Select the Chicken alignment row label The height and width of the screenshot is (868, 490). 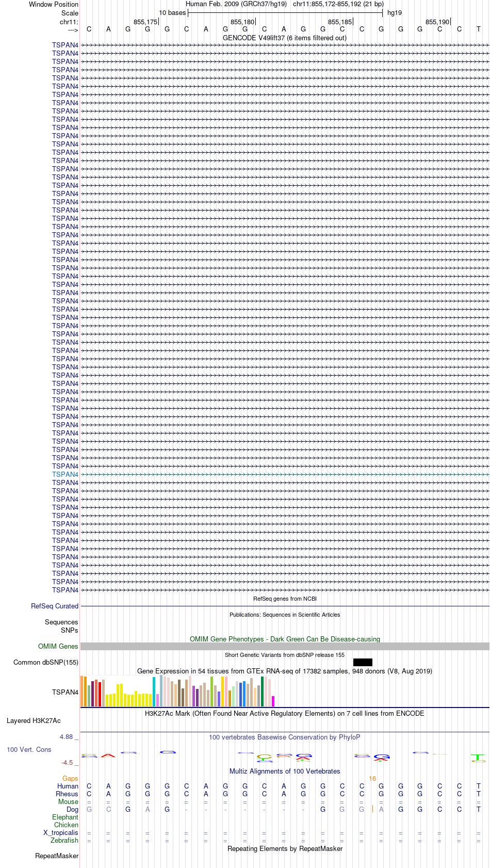[66, 825]
